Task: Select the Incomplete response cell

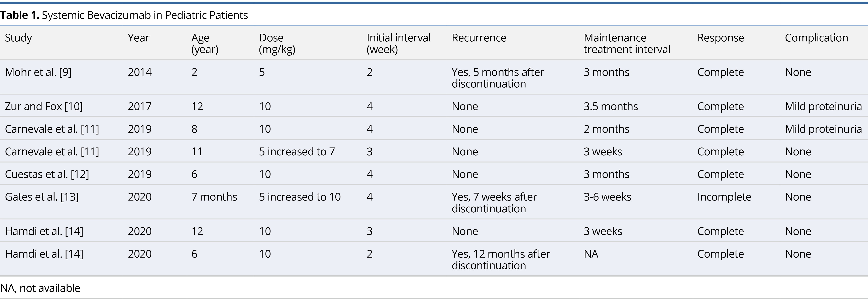Action: pyautogui.click(x=724, y=197)
